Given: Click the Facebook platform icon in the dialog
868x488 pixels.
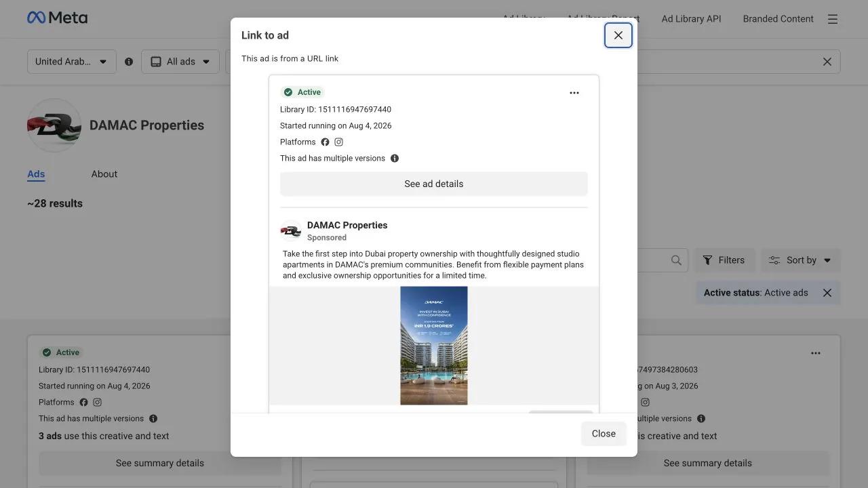Looking at the screenshot, I should coord(325,142).
